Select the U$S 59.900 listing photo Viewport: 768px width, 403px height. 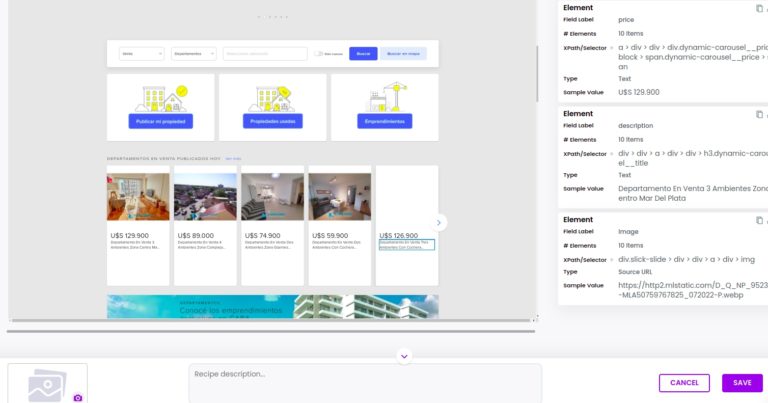[339, 196]
